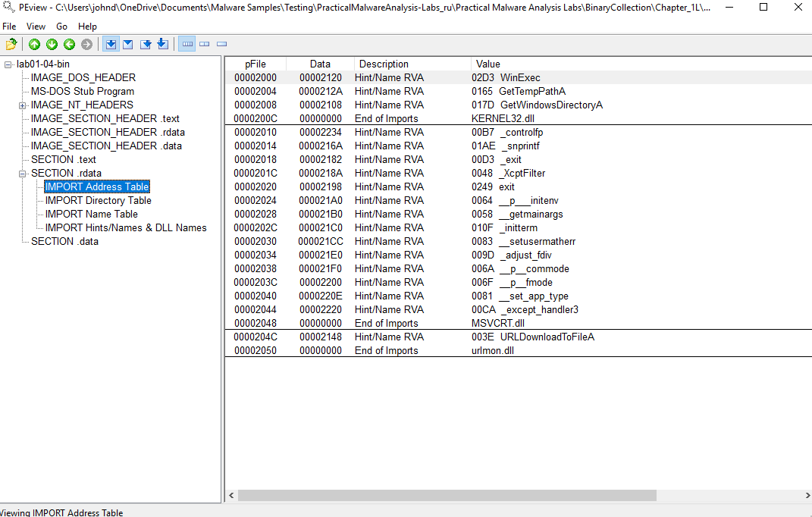812x517 pixels.
Task: Click the Value column header
Action: tap(488, 64)
